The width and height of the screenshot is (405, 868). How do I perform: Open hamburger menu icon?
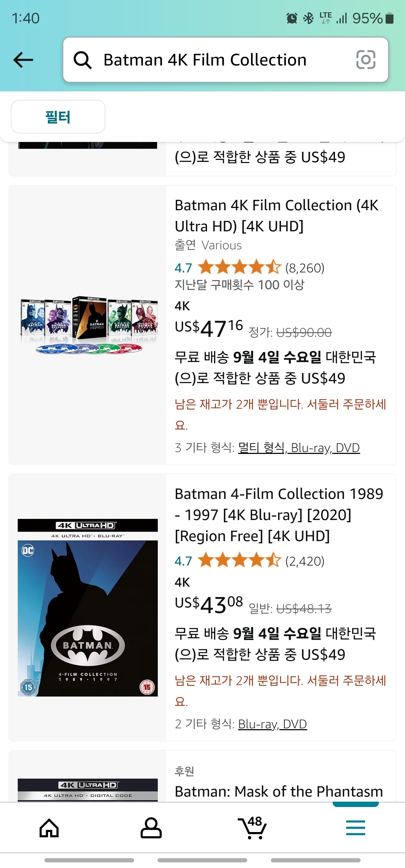pos(355,828)
